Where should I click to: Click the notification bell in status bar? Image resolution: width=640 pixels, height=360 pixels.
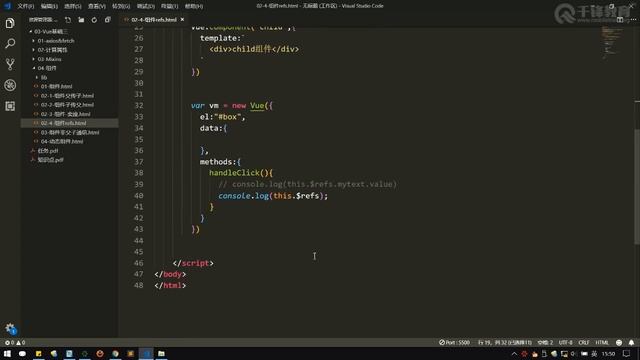pos(631,342)
